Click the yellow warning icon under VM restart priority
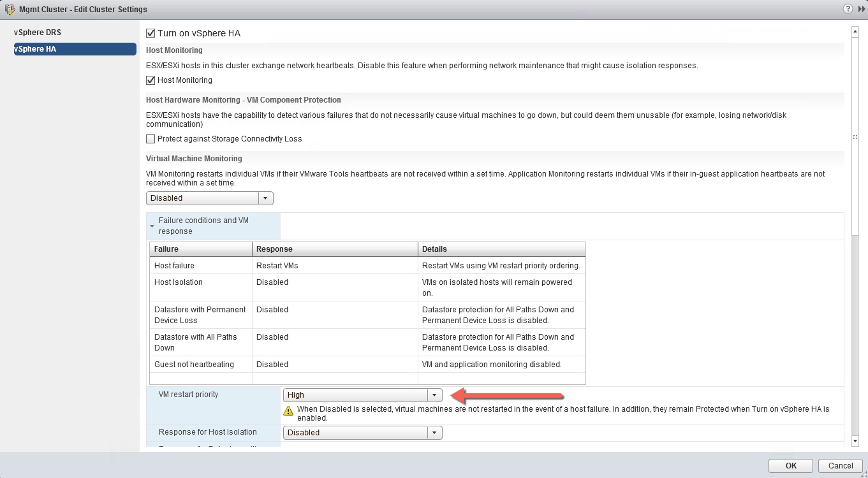 pos(289,410)
